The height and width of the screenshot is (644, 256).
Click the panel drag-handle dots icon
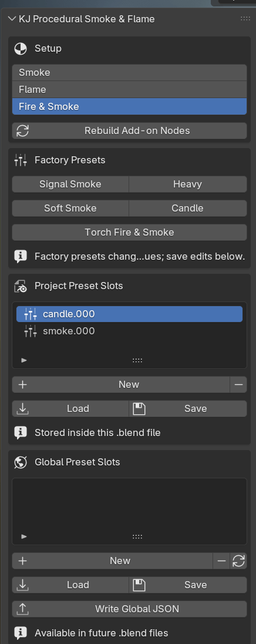[x=245, y=18]
